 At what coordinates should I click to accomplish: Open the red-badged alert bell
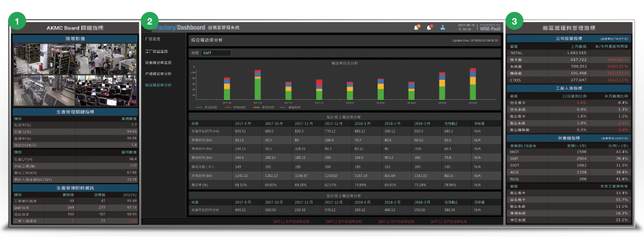429,27
